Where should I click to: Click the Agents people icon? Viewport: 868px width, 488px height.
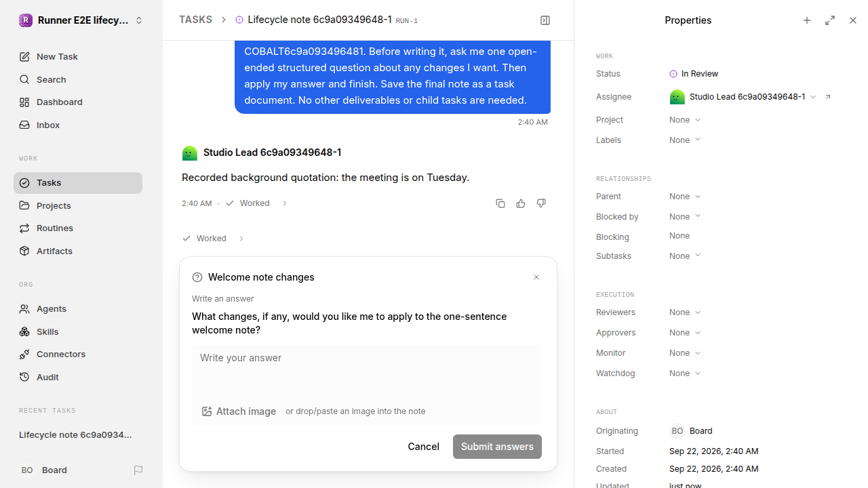tap(24, 308)
